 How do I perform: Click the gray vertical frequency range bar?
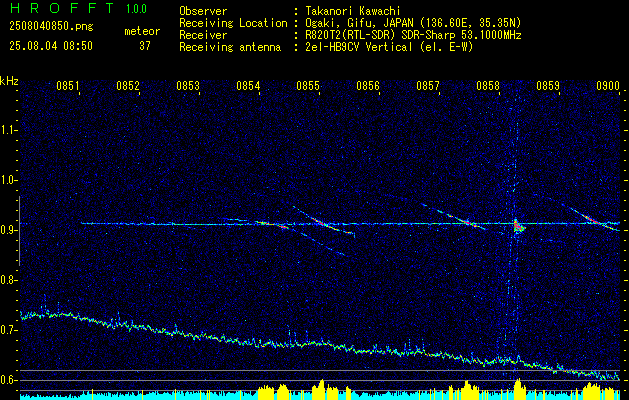[19, 231]
